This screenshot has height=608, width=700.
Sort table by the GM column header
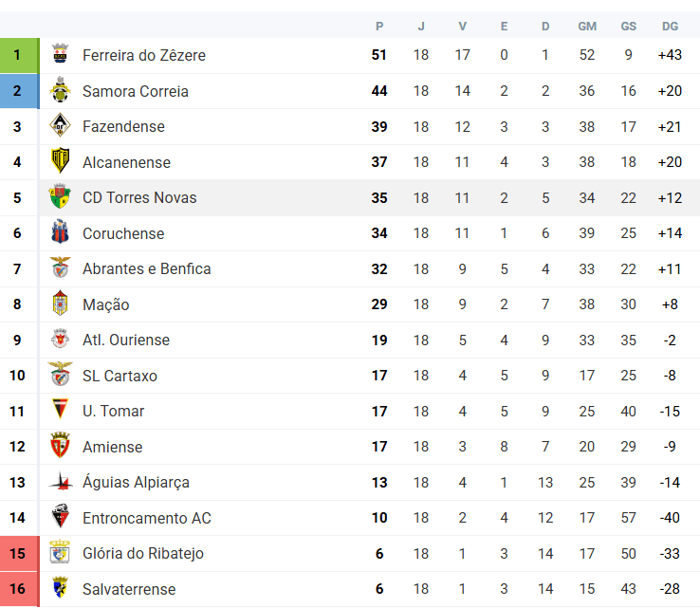tap(587, 27)
